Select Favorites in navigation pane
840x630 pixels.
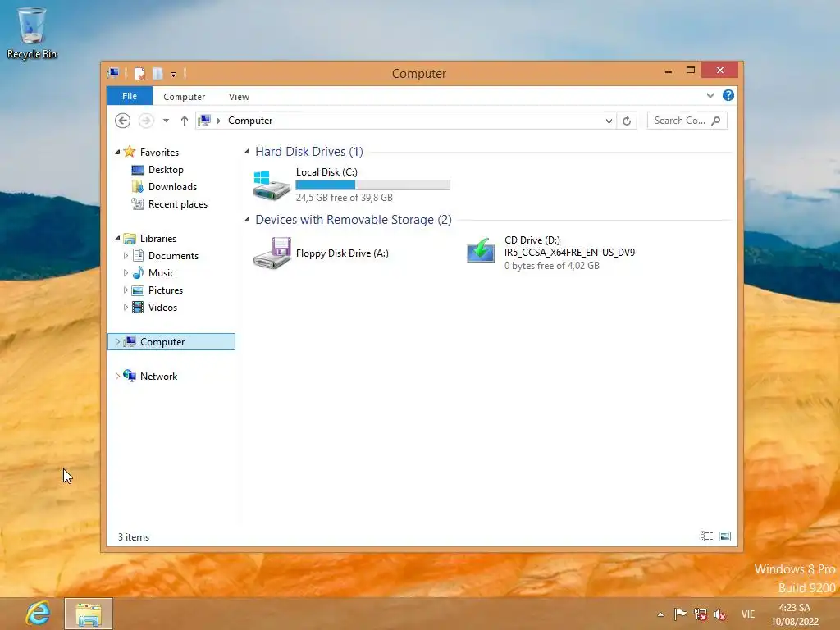click(159, 152)
